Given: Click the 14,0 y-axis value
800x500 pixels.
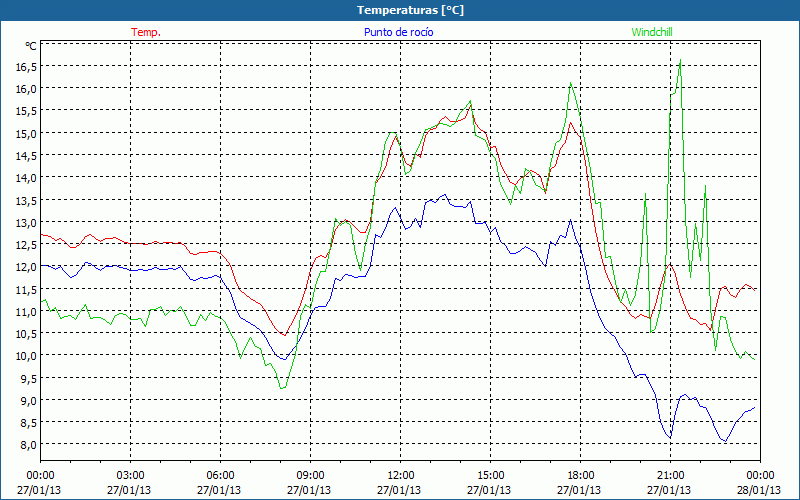Looking at the screenshot, I should [x=27, y=178].
